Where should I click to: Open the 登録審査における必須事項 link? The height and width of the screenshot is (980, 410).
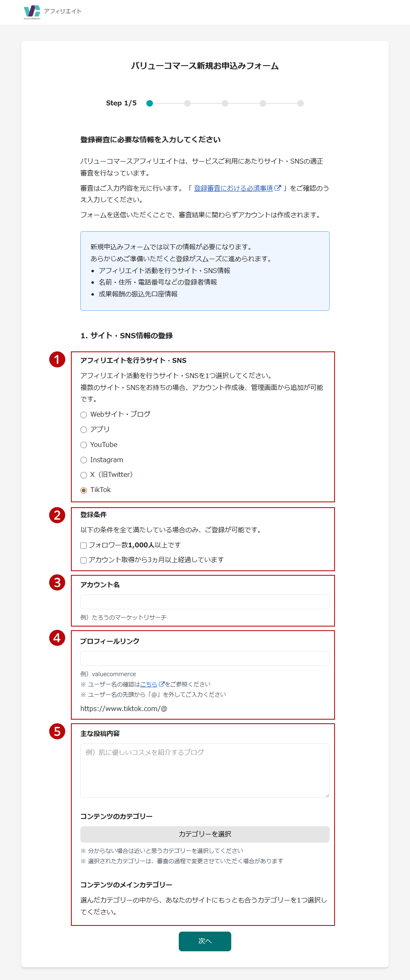[233, 188]
